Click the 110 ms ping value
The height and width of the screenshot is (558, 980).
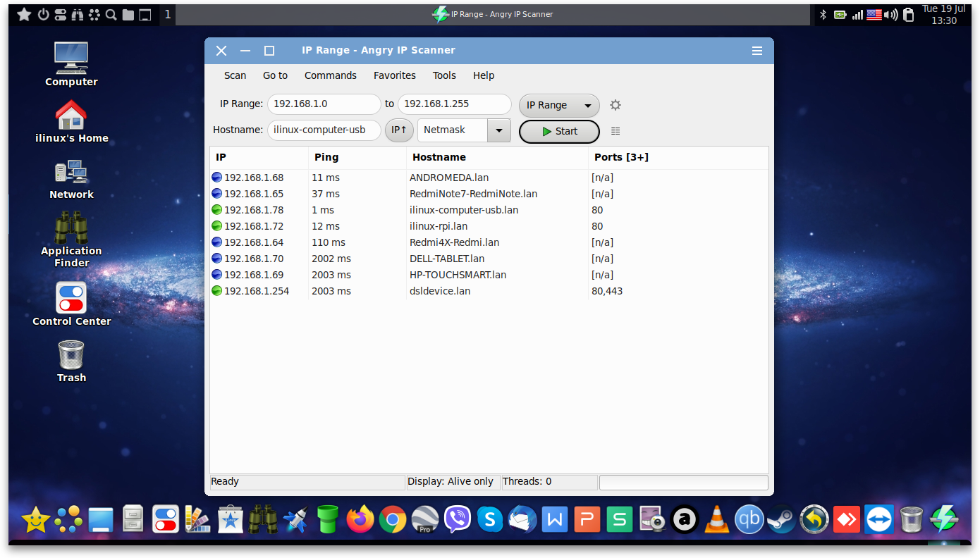(x=329, y=242)
